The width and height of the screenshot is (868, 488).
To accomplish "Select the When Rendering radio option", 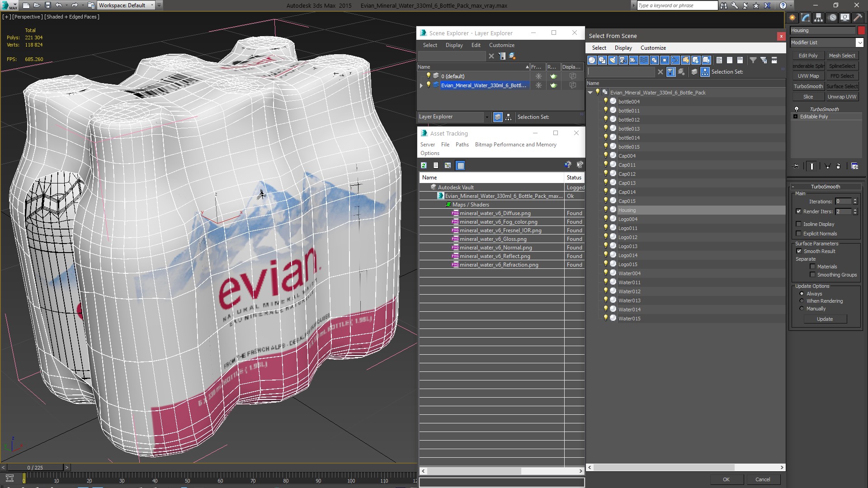I will tap(802, 301).
